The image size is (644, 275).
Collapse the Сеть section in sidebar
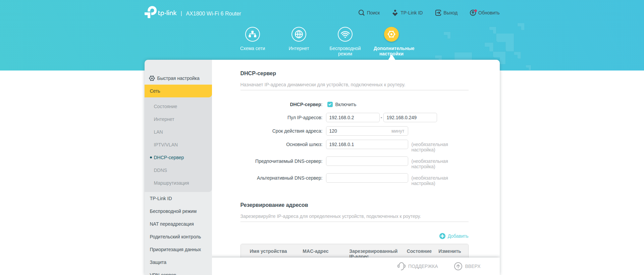tap(178, 91)
